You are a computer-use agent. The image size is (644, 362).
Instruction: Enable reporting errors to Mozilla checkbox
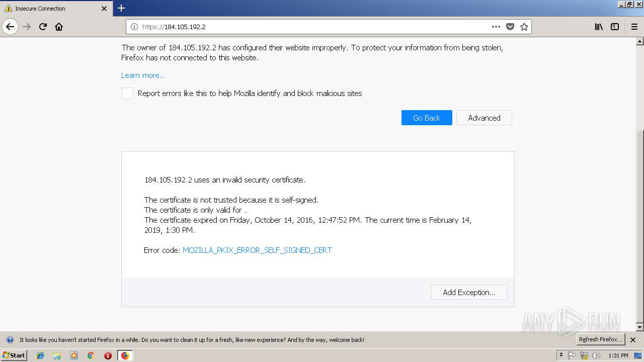click(127, 93)
